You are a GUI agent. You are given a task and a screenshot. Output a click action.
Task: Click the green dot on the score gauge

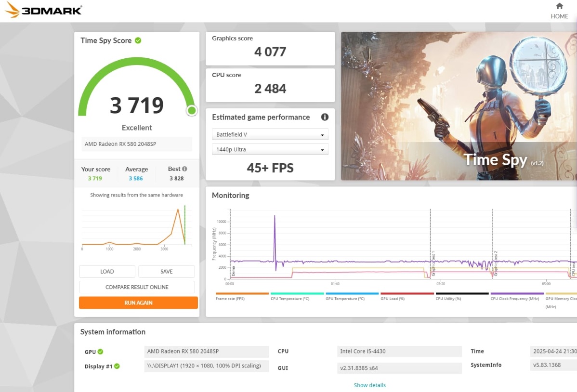[x=191, y=110]
